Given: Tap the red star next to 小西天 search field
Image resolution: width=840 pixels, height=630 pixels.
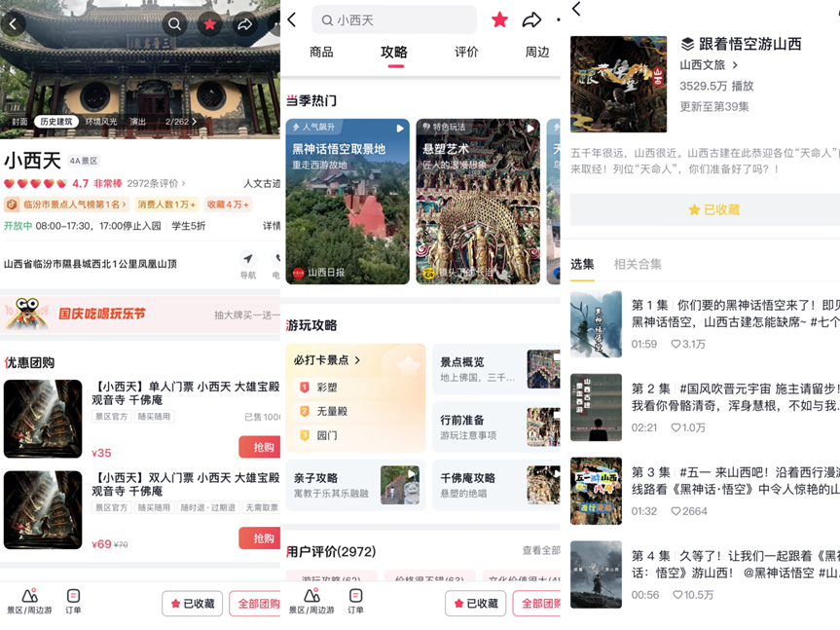Looking at the screenshot, I should tap(499, 20).
